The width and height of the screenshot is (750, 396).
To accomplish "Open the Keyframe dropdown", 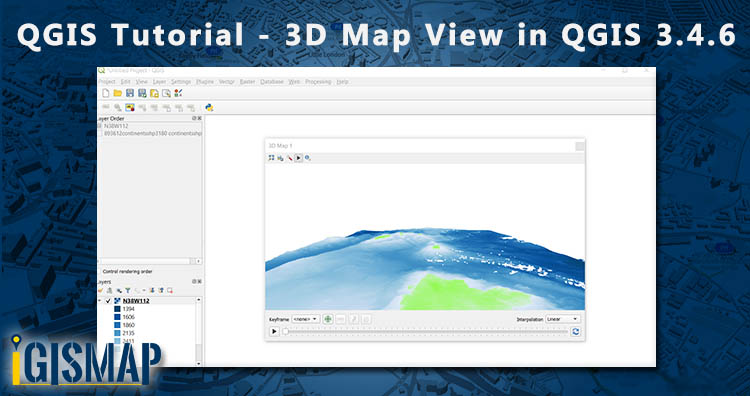I will (x=306, y=319).
